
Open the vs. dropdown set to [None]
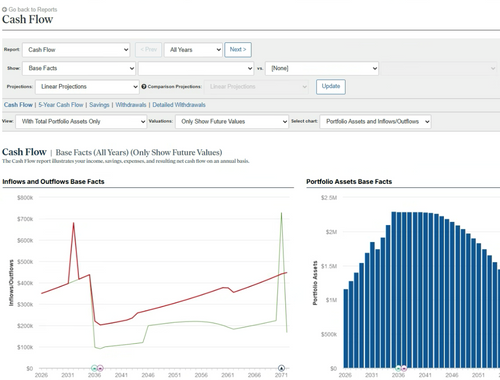pyautogui.click(x=322, y=68)
